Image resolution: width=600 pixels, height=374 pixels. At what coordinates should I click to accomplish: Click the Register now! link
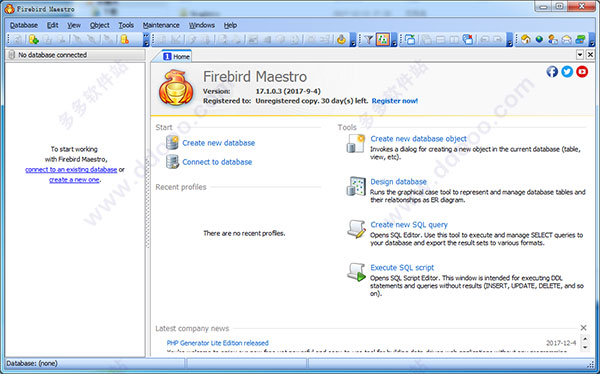(x=395, y=101)
